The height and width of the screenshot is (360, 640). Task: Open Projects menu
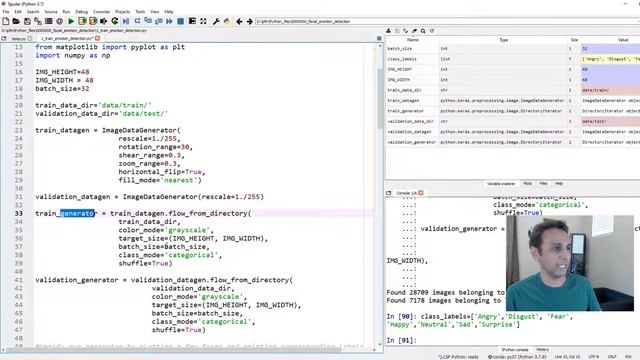[x=122, y=12]
